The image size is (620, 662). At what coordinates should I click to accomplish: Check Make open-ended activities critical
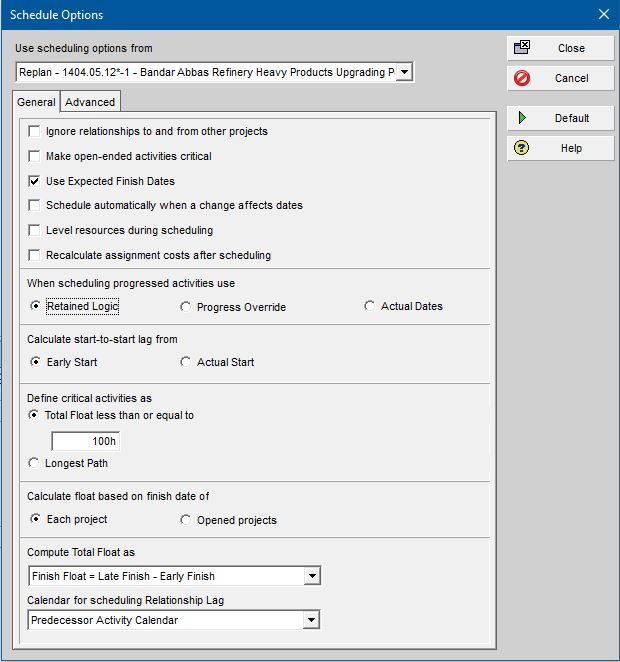36,156
